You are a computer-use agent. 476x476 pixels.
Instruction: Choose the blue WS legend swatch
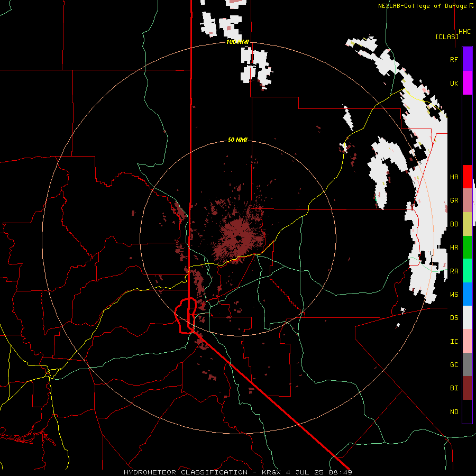pos(467,294)
